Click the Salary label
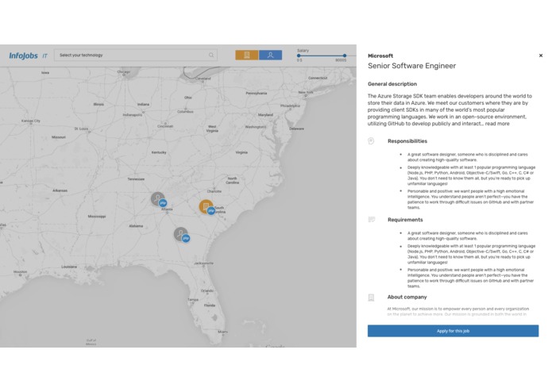The height and width of the screenshot is (392, 552). [303, 51]
